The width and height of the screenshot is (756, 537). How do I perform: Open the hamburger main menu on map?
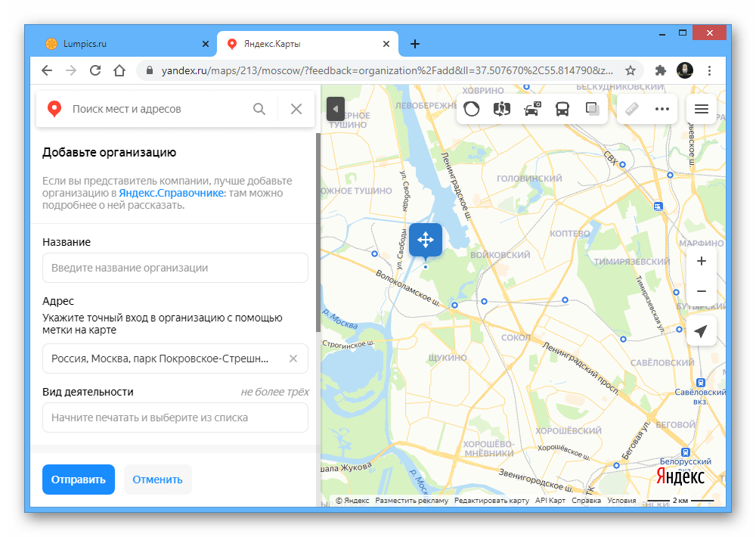(x=701, y=109)
